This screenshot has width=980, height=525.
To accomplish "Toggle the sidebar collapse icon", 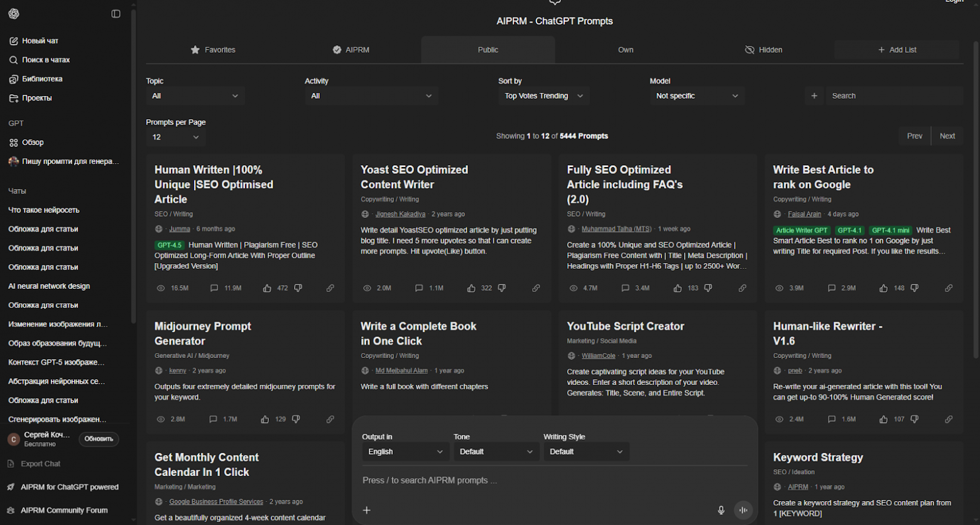I will pyautogui.click(x=116, y=14).
